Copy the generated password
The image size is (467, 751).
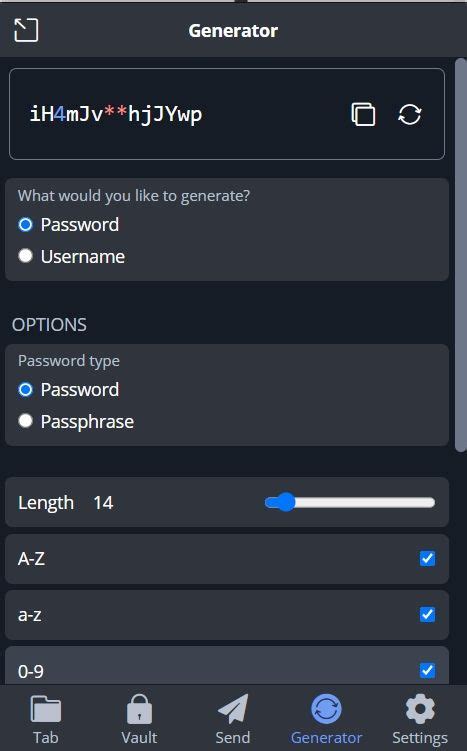pos(363,114)
